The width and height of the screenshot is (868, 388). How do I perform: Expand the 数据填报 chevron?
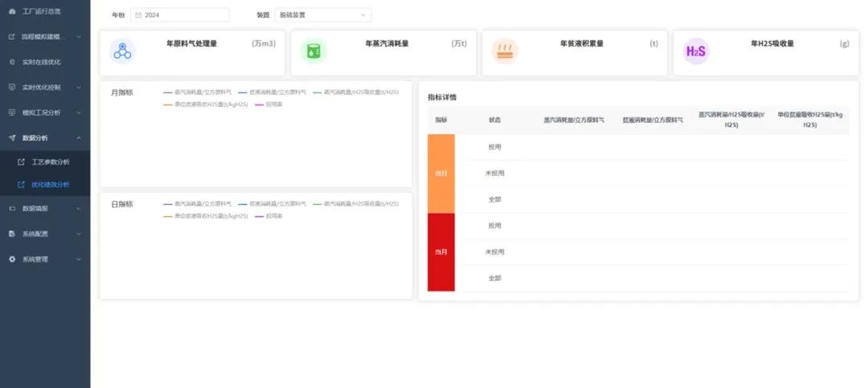click(x=79, y=209)
